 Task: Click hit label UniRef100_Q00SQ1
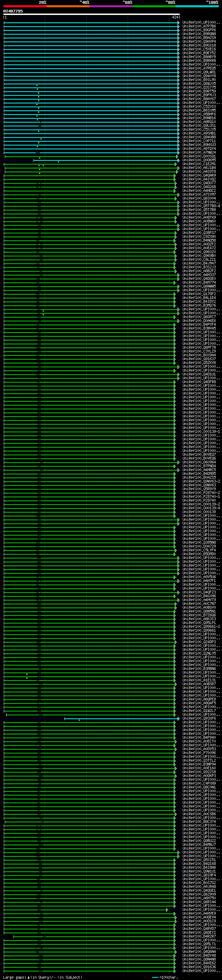(x=199, y=156)
